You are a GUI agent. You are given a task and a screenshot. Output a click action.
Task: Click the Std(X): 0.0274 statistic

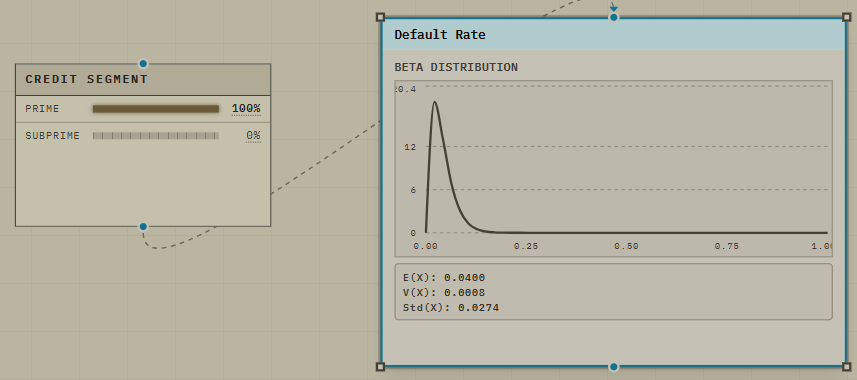point(451,308)
